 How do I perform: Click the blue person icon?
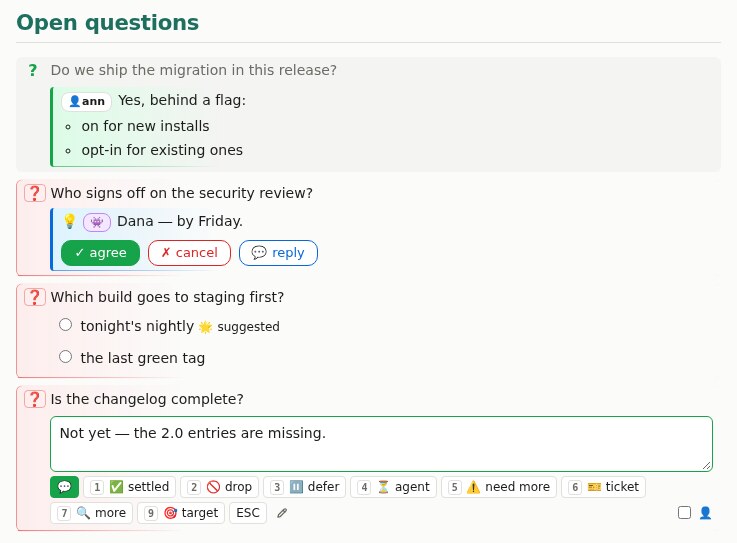(x=705, y=512)
